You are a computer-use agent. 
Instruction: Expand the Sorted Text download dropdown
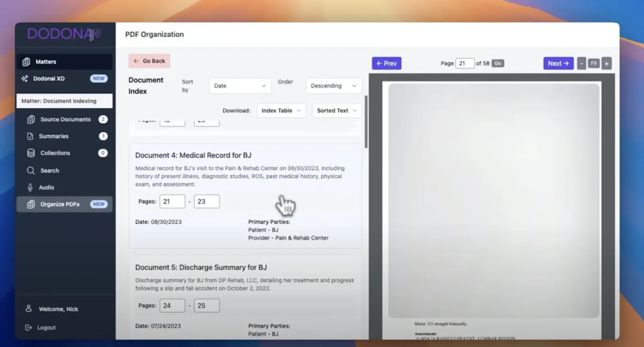click(336, 110)
